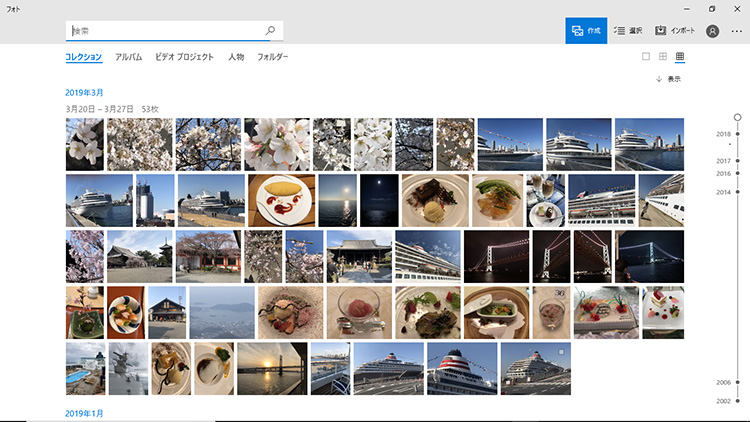Click the 2019年3月 date heading link
The height and width of the screenshot is (422, 750).
pos(84,93)
